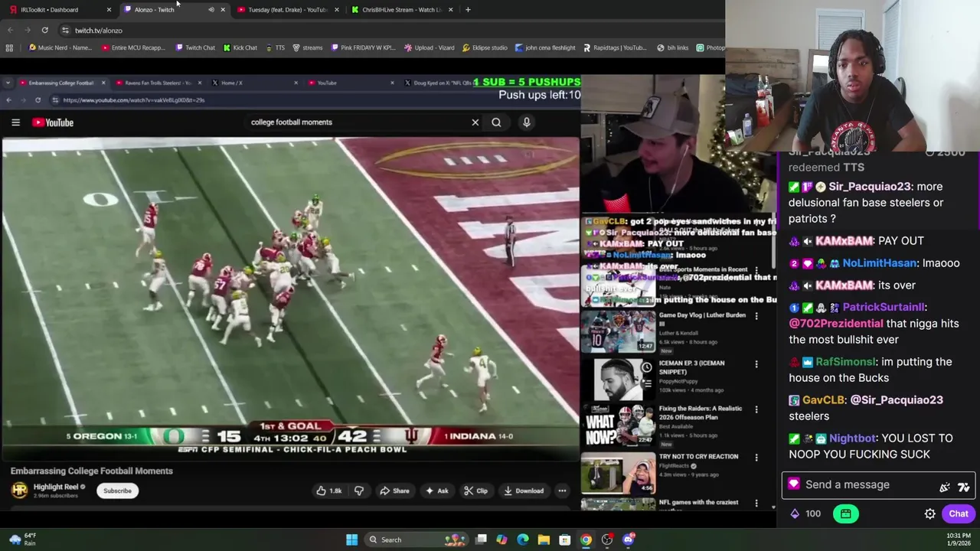
Task: Click the Clip scissors button
Action: click(475, 491)
